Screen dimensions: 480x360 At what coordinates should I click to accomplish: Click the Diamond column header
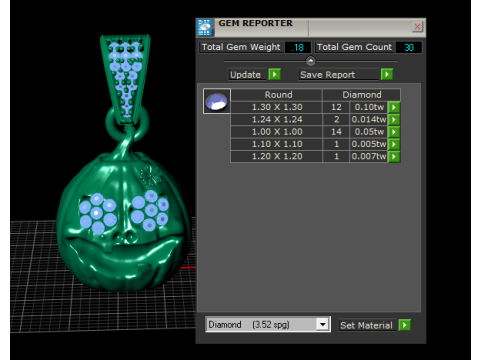[362, 95]
